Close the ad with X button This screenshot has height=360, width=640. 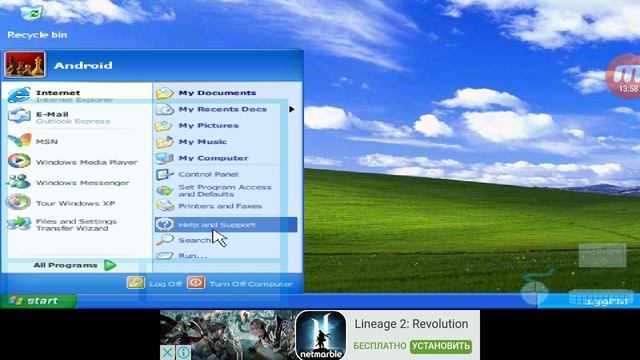[x=167, y=352]
